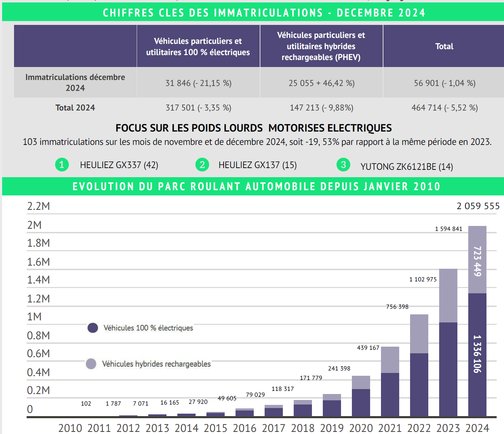Click the 118 317 value label
This screenshot has width=504, height=434.
point(283,389)
